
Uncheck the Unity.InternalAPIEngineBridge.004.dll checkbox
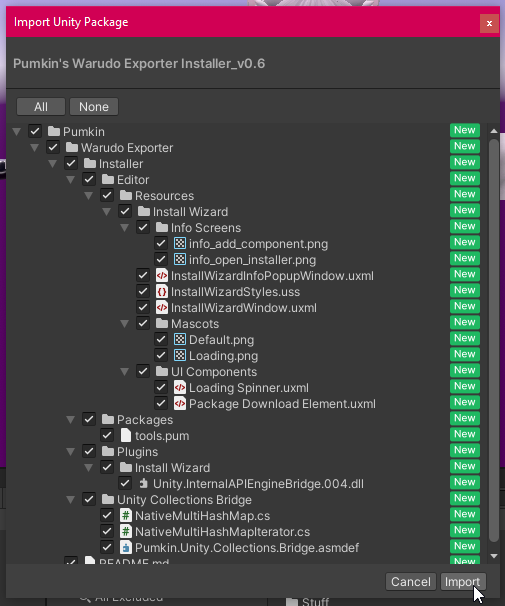125,483
